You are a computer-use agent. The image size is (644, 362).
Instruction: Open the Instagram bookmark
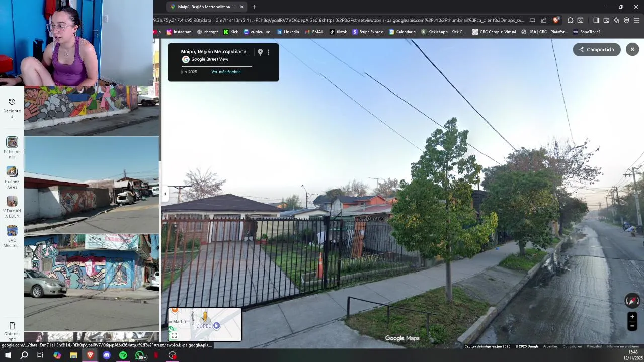tap(179, 32)
